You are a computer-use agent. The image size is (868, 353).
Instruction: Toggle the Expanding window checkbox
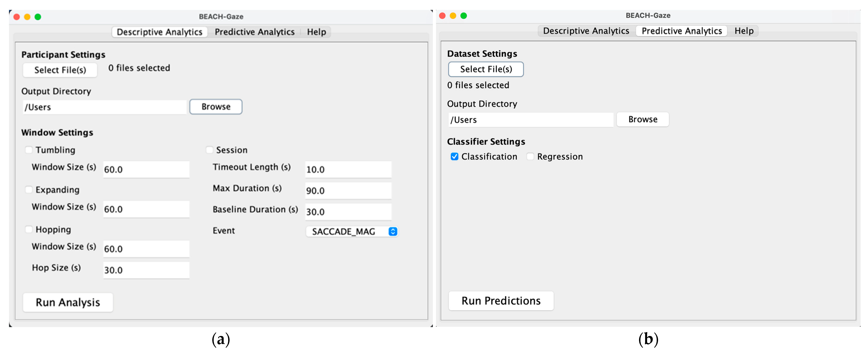(29, 190)
